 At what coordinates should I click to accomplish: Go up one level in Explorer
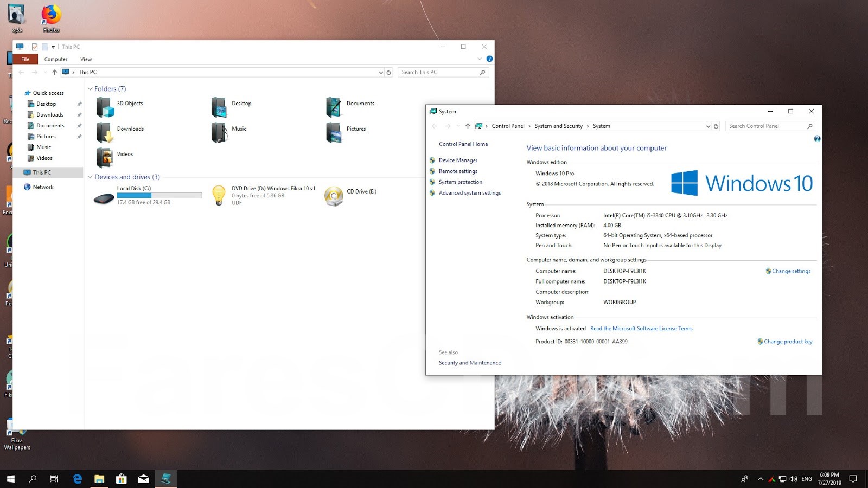coord(54,72)
